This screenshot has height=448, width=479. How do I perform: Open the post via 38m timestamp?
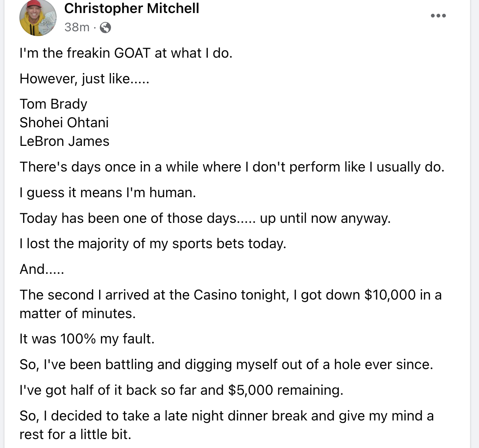(x=77, y=27)
